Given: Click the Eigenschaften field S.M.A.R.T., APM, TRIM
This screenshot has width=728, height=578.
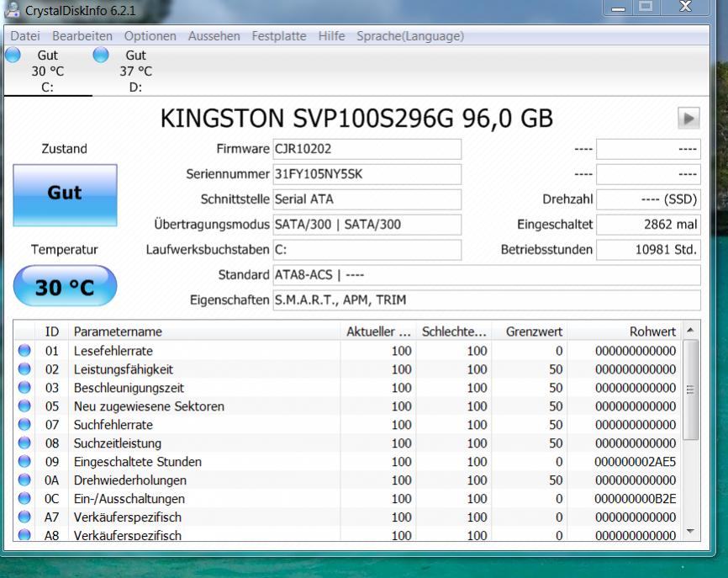Looking at the screenshot, I should pos(487,300).
